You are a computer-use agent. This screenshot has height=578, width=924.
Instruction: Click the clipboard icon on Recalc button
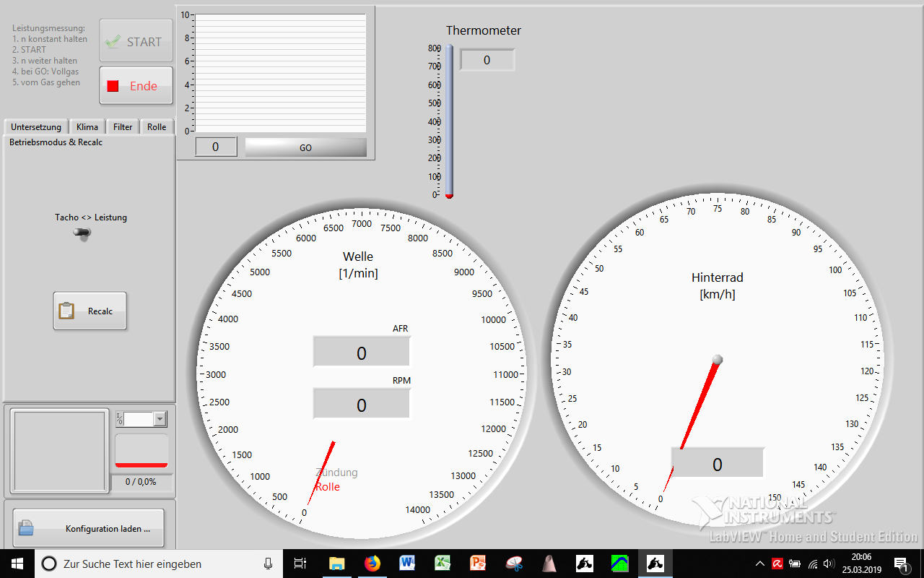click(x=66, y=311)
